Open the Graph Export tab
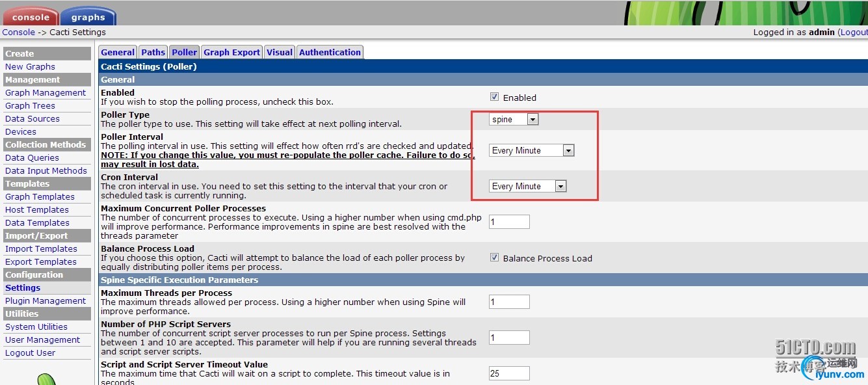 pyautogui.click(x=232, y=52)
